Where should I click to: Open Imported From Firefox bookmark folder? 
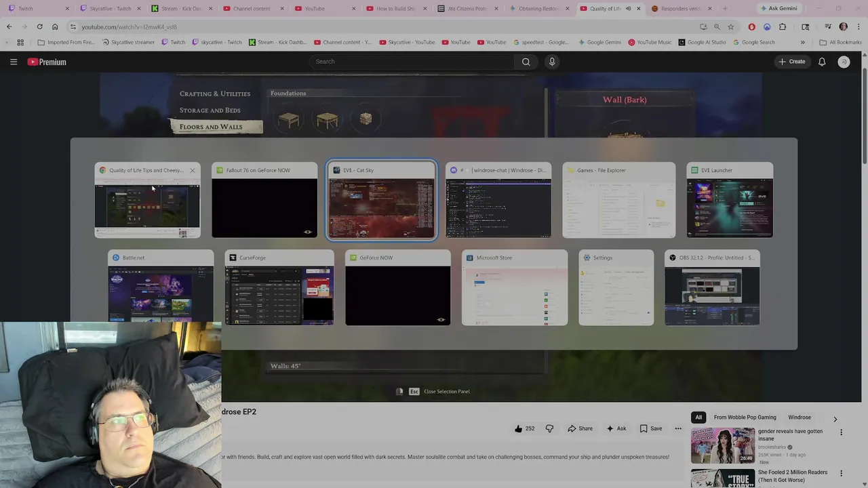[66, 42]
